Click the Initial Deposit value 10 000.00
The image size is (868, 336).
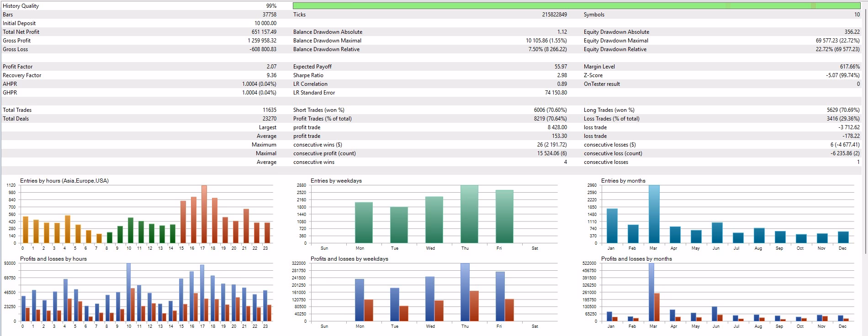pos(265,23)
